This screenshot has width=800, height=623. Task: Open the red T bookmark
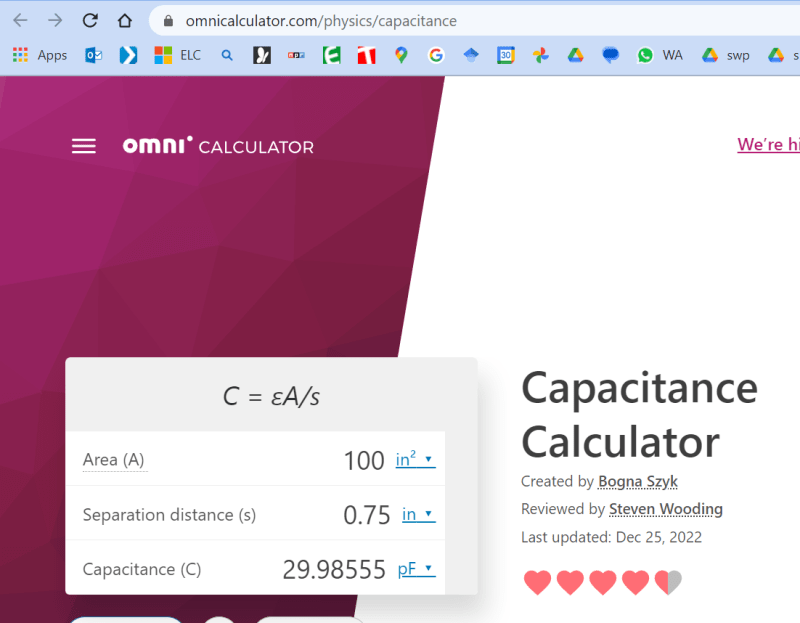tap(366, 55)
